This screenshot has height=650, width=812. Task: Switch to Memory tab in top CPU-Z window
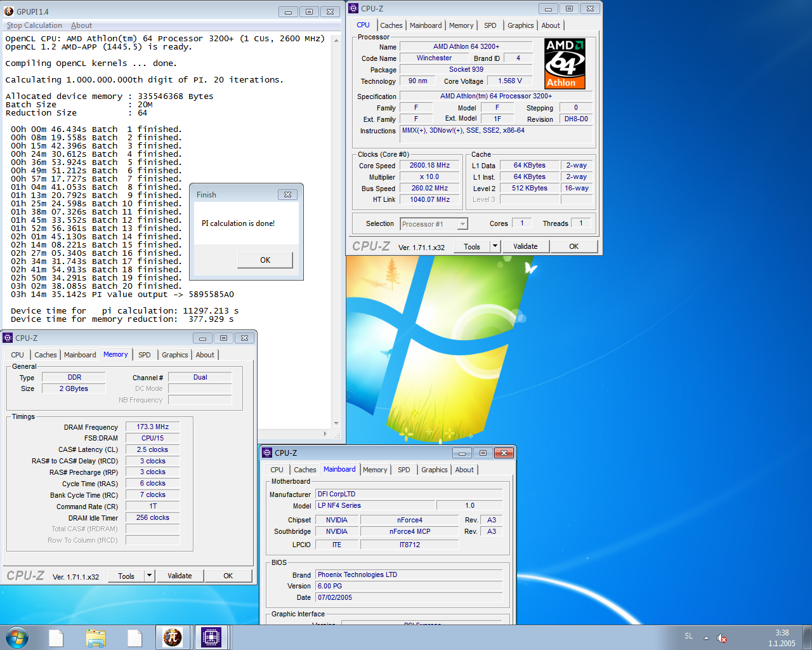[x=461, y=25]
